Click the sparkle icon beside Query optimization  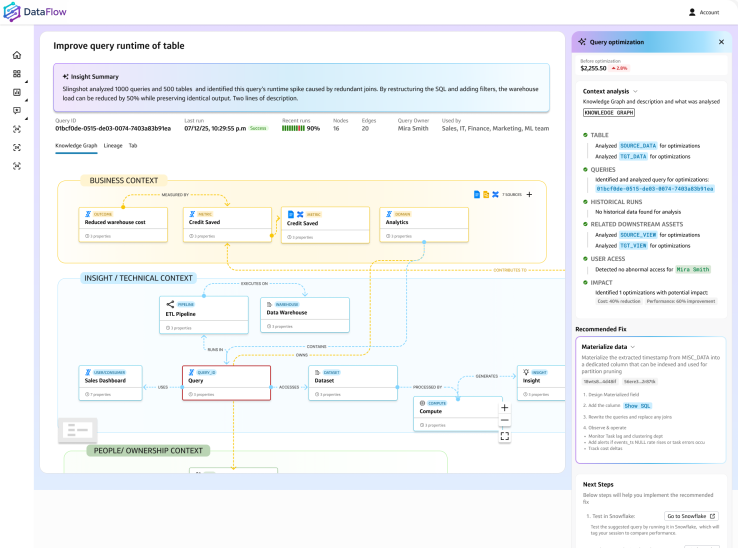click(582, 42)
